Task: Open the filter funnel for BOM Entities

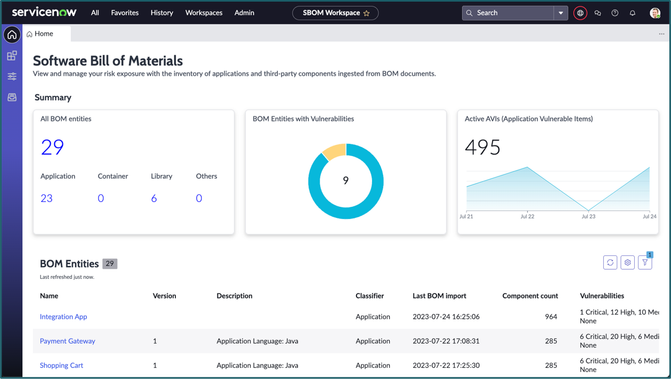Action: coord(645,262)
